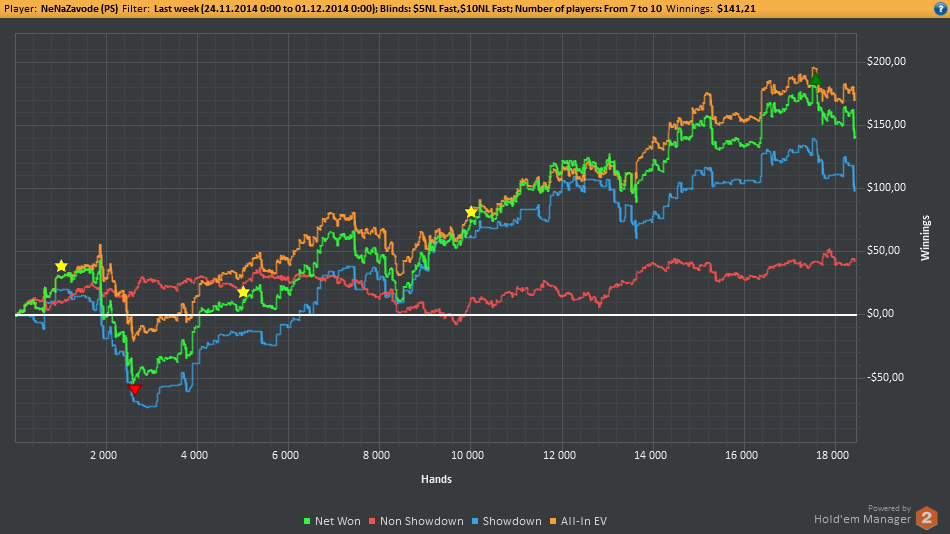Click the yellow star near 5 000 hands

tap(243, 292)
